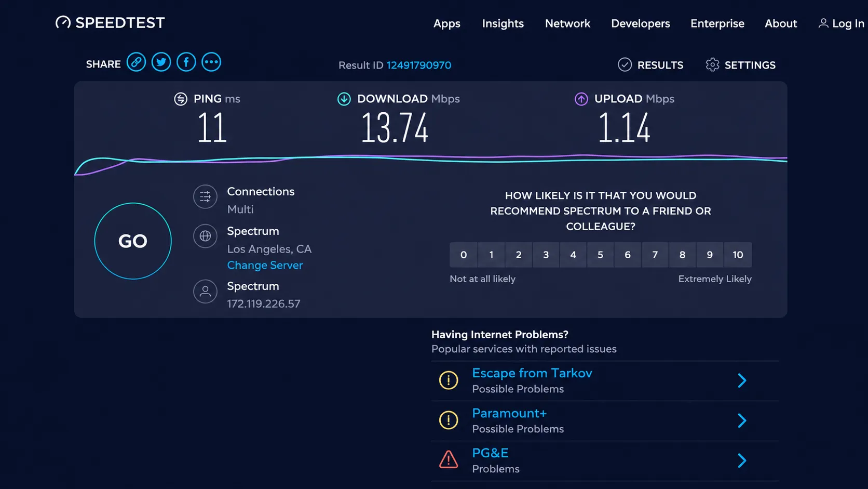Open the Enterprise menu

point(717,23)
